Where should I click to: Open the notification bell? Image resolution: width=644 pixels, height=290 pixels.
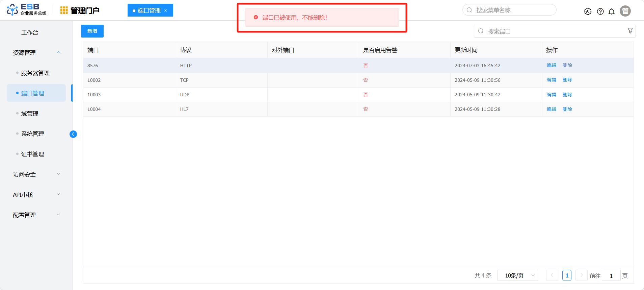pos(611,11)
